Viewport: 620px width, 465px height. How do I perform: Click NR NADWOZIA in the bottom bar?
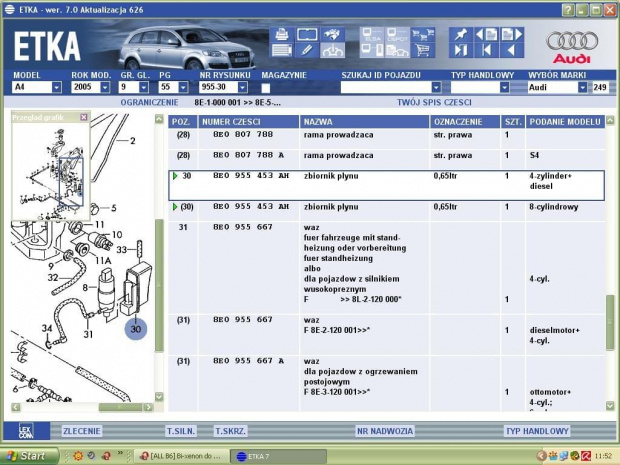click(384, 431)
